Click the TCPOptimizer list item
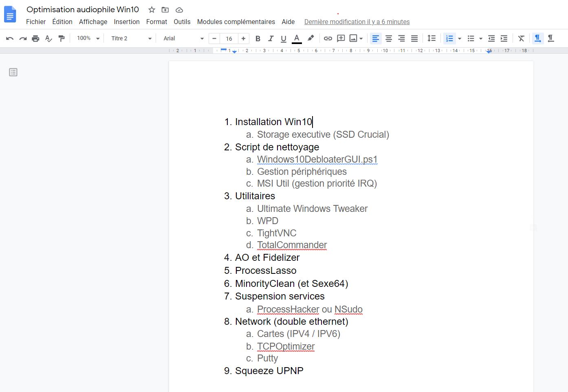This screenshot has height=392, width=568. click(286, 346)
